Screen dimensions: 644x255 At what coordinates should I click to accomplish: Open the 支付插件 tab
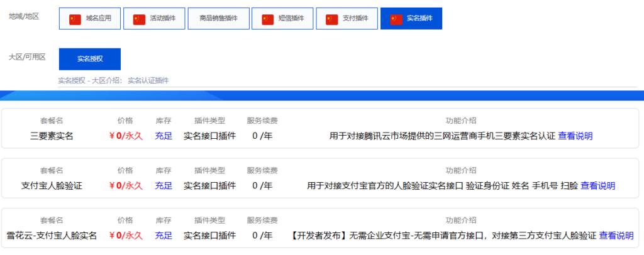347,18
